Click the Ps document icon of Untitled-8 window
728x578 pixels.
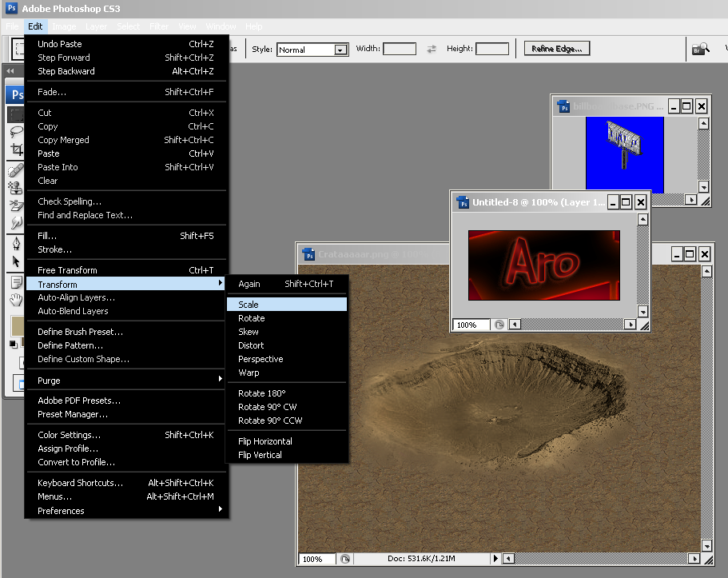(463, 202)
